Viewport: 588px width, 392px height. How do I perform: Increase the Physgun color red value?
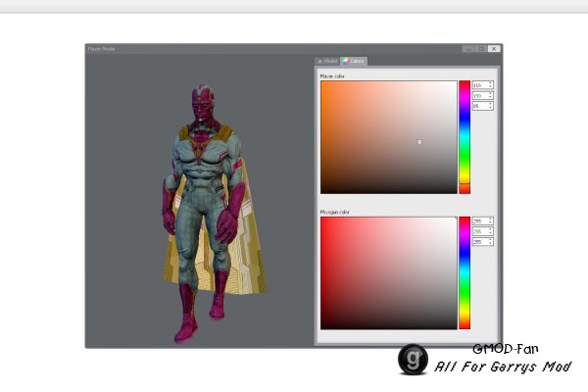coord(490,220)
